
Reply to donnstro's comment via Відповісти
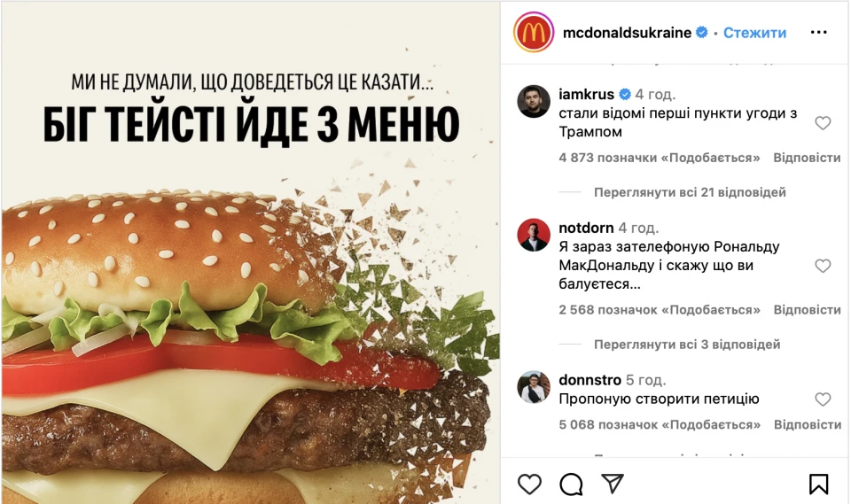(x=807, y=425)
